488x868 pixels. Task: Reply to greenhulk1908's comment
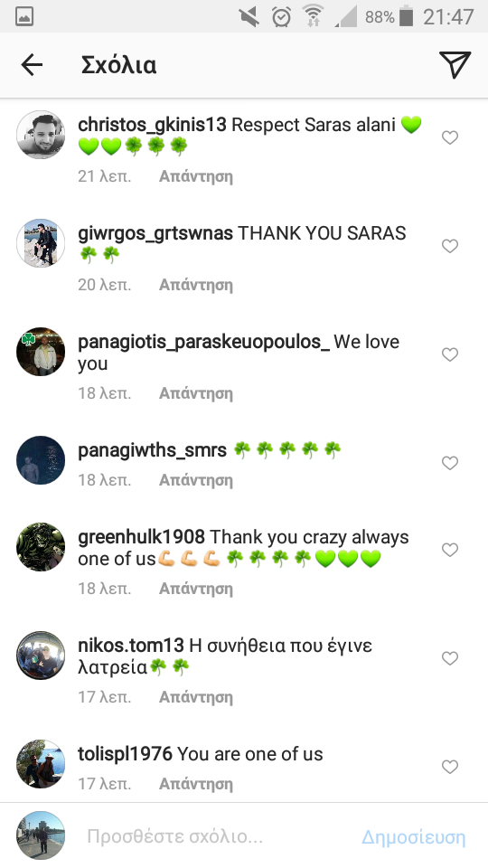coord(196,589)
